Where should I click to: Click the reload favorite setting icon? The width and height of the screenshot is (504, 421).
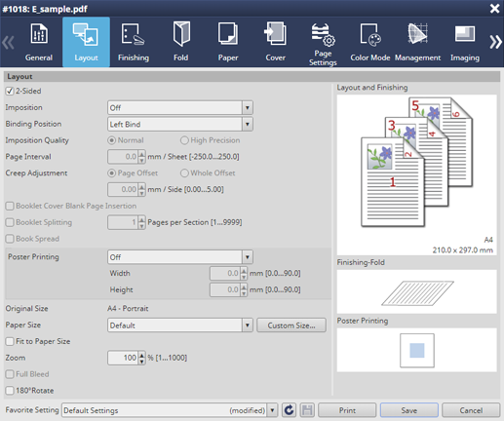tap(289, 410)
